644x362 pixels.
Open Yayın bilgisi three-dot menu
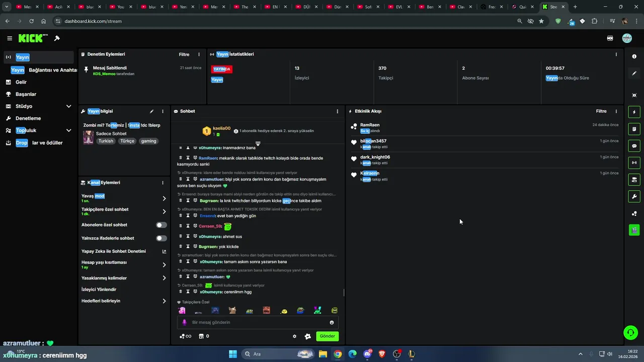(x=163, y=111)
